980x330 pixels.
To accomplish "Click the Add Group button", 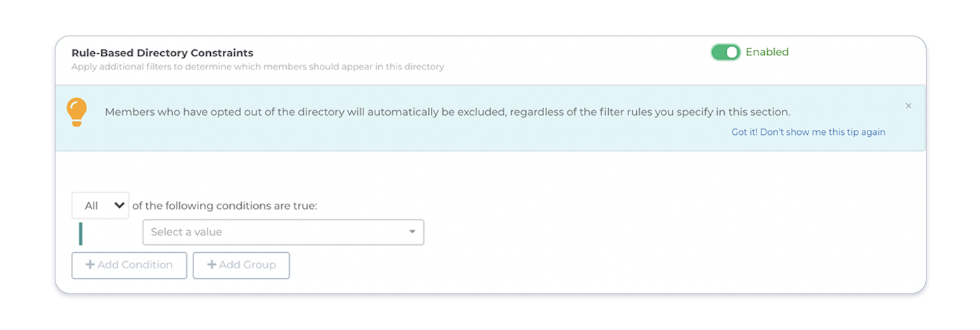I will click(241, 265).
